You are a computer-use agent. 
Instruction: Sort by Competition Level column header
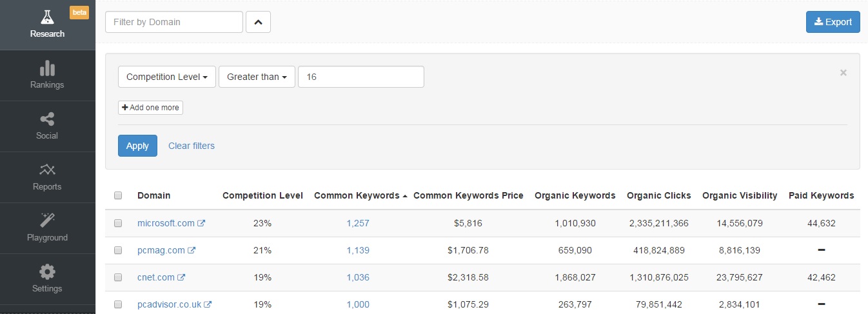click(x=262, y=195)
